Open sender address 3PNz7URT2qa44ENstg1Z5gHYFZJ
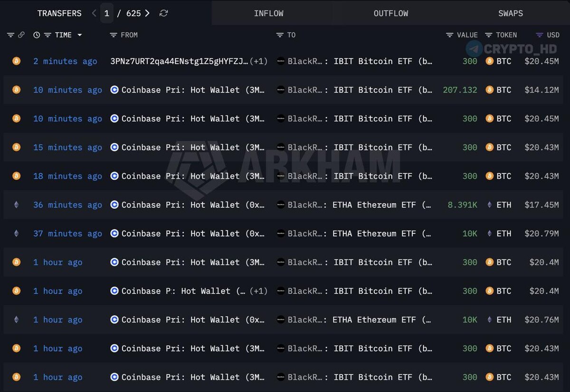 click(x=179, y=61)
